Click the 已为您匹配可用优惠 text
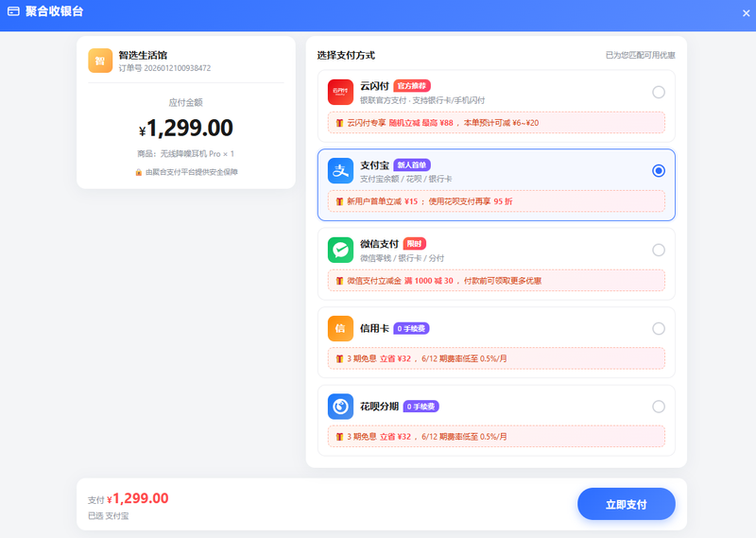The image size is (756, 538). pos(641,56)
